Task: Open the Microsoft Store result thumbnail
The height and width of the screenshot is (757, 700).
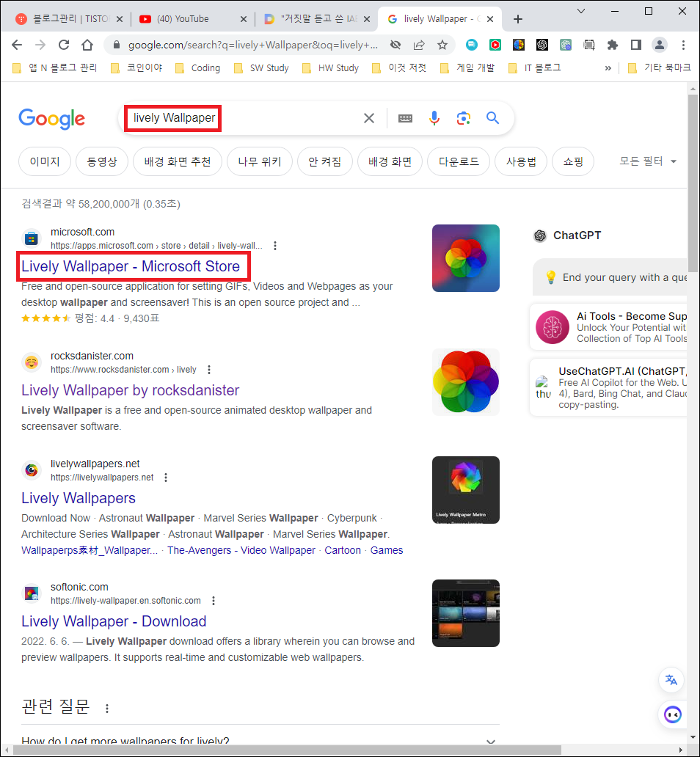Action: tap(466, 258)
